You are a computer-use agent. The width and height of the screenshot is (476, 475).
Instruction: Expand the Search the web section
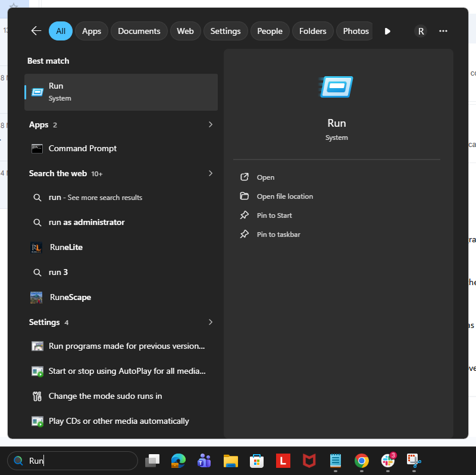(x=211, y=173)
